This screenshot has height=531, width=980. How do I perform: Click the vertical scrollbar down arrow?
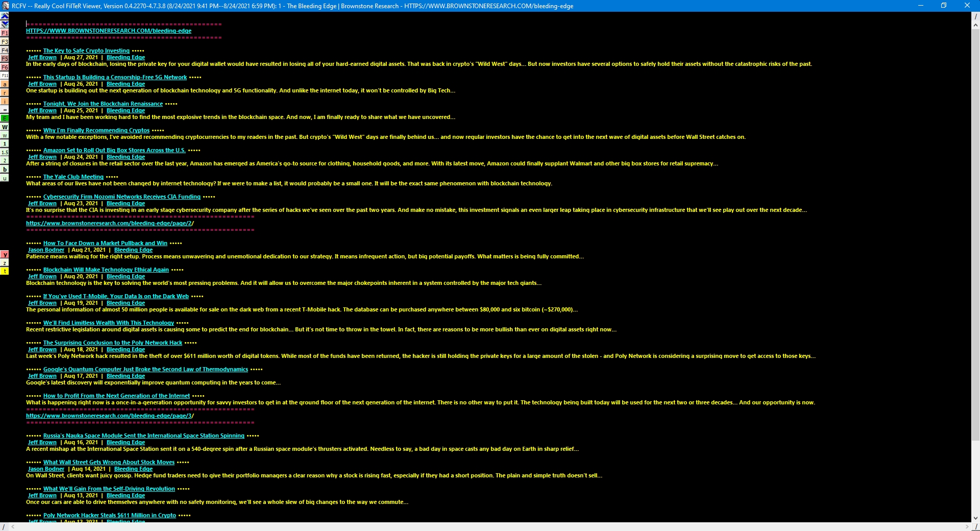[x=975, y=518]
